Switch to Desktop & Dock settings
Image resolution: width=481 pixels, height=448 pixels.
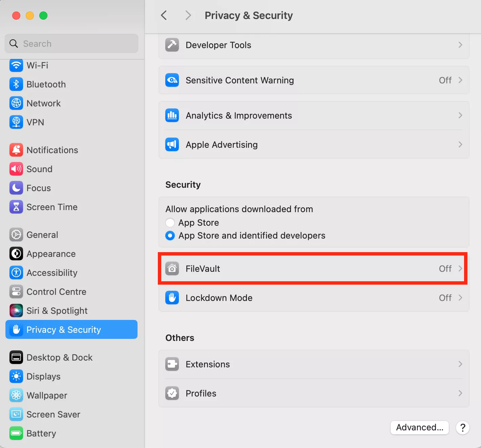[59, 358]
